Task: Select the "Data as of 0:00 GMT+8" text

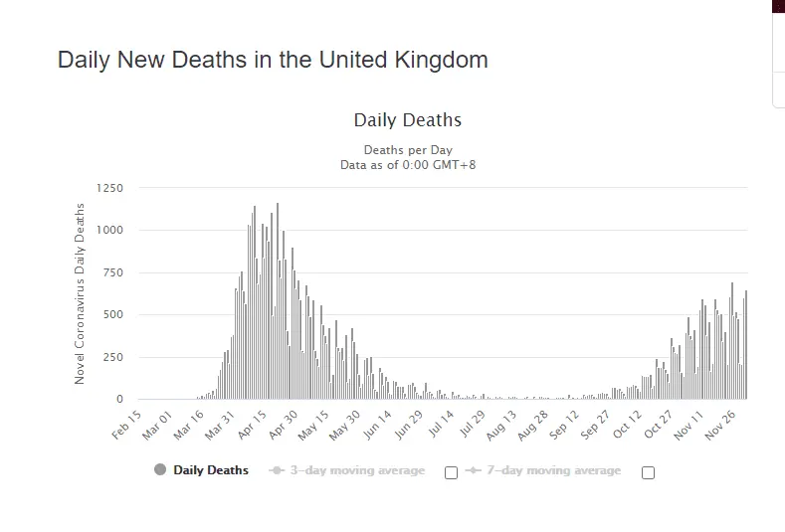Action: click(x=408, y=164)
